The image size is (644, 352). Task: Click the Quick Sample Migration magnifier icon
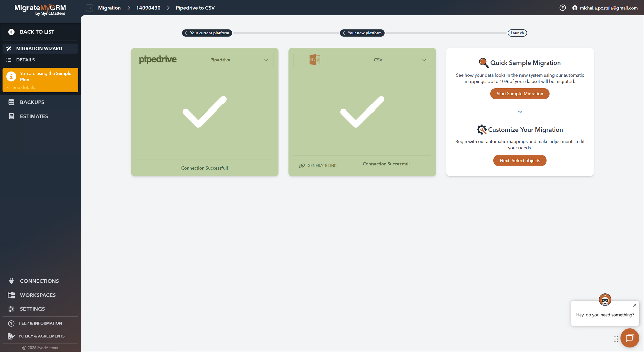484,63
